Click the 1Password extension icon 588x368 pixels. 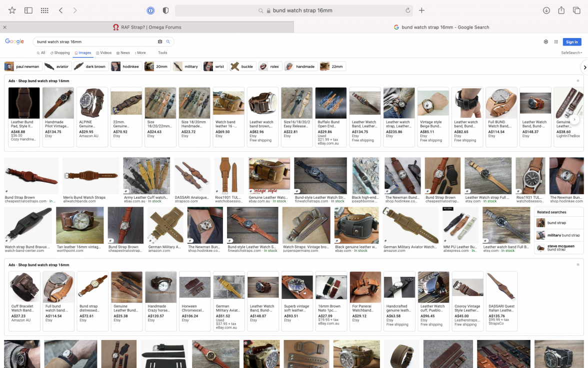[150, 11]
